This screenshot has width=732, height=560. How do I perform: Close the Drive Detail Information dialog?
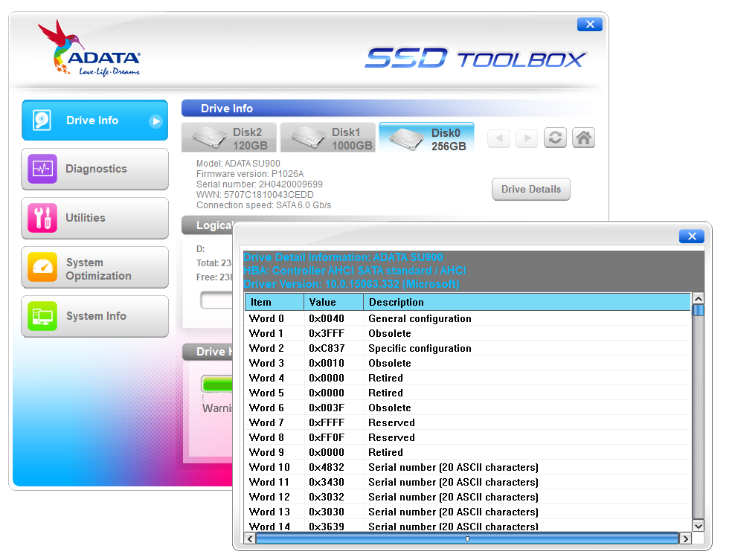692,236
